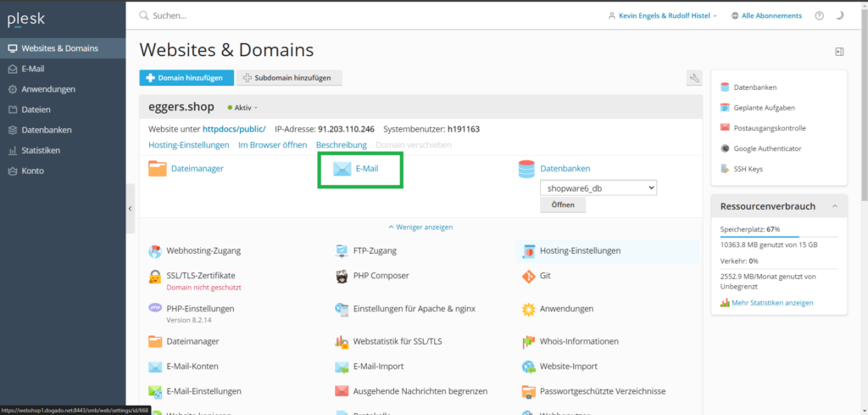Open the Webhosting-Zugang icon
Viewport: 868px width, 415px height.
tap(155, 251)
